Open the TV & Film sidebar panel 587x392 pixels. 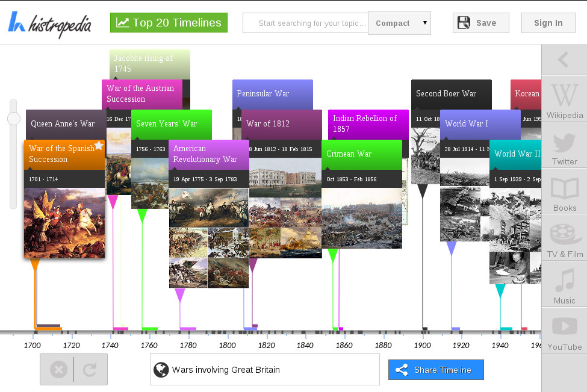click(564, 241)
